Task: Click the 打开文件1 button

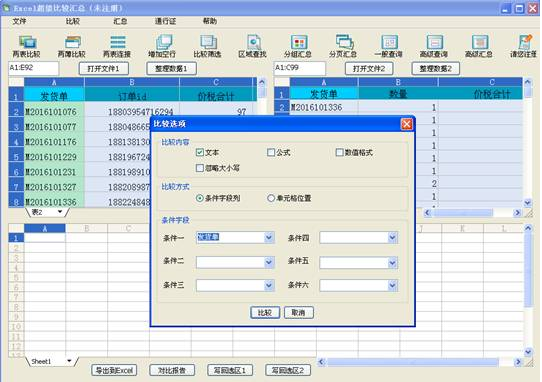Action: pos(104,68)
